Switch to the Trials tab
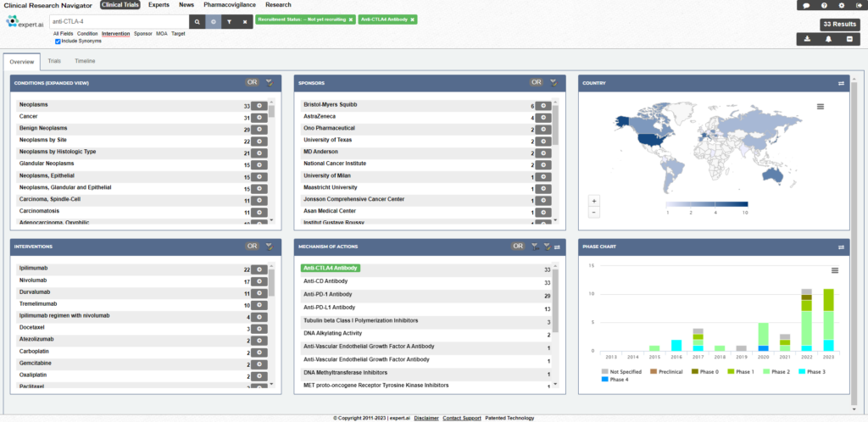The width and height of the screenshot is (868, 422). coord(54,61)
